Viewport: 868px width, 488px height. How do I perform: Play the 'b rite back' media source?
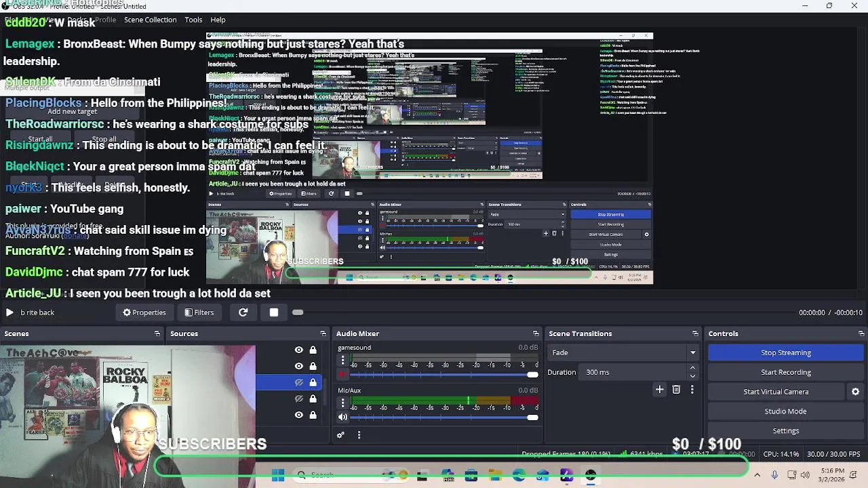pos(9,312)
